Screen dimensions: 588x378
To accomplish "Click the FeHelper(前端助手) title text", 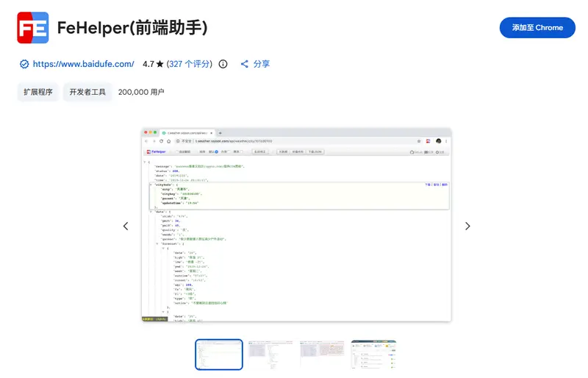I will tap(132, 28).
